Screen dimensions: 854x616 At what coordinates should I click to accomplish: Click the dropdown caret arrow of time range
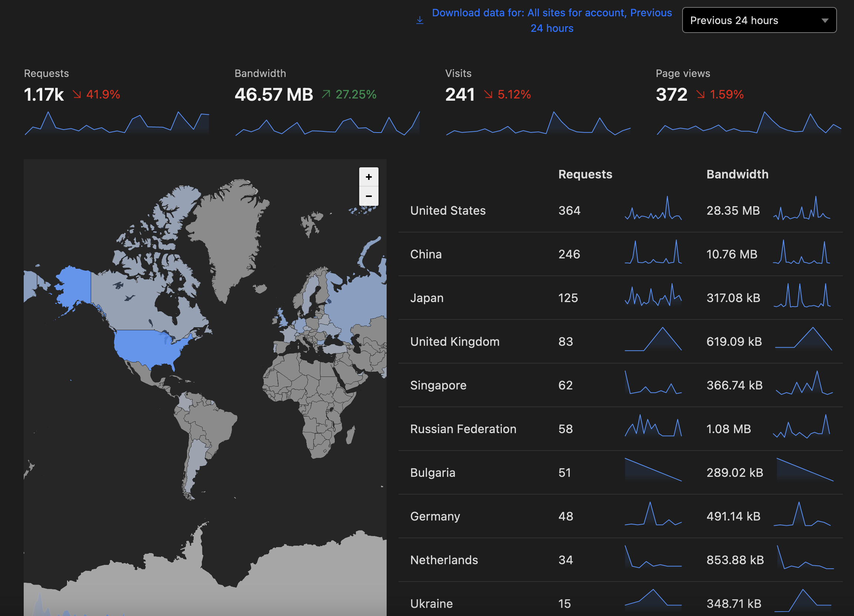point(825,21)
